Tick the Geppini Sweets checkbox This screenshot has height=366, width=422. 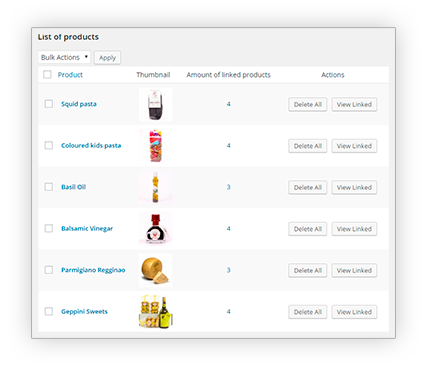(x=49, y=311)
